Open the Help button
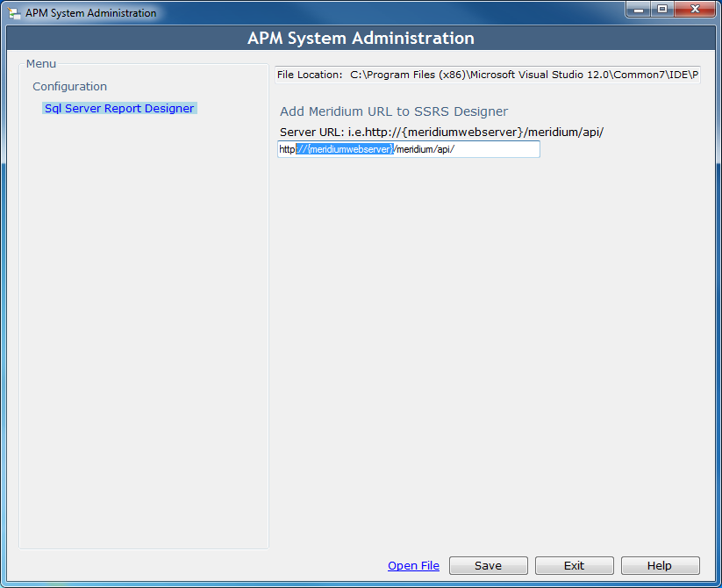 pos(661,565)
